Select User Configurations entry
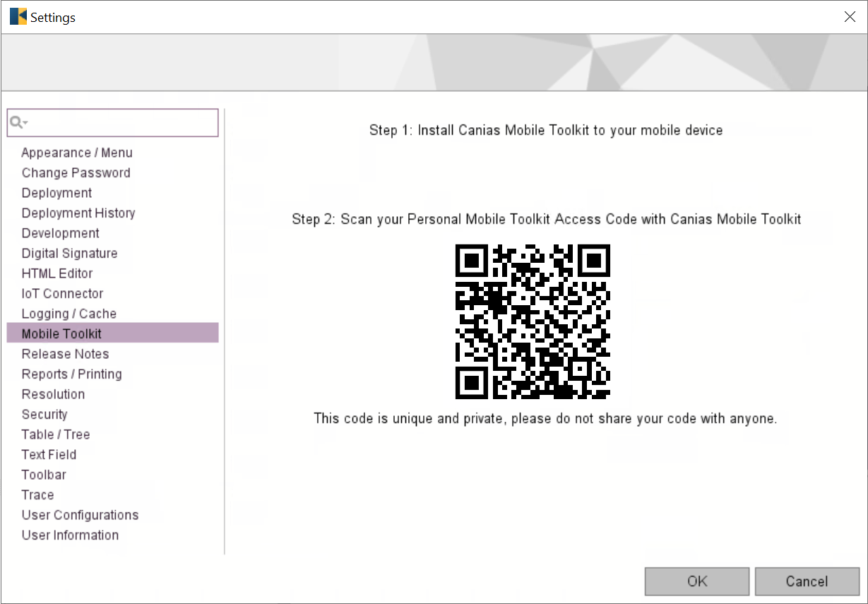 pos(80,515)
